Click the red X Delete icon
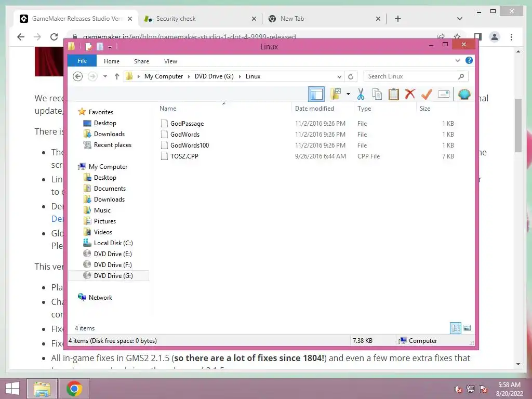This screenshot has height=399, width=532. coord(410,94)
